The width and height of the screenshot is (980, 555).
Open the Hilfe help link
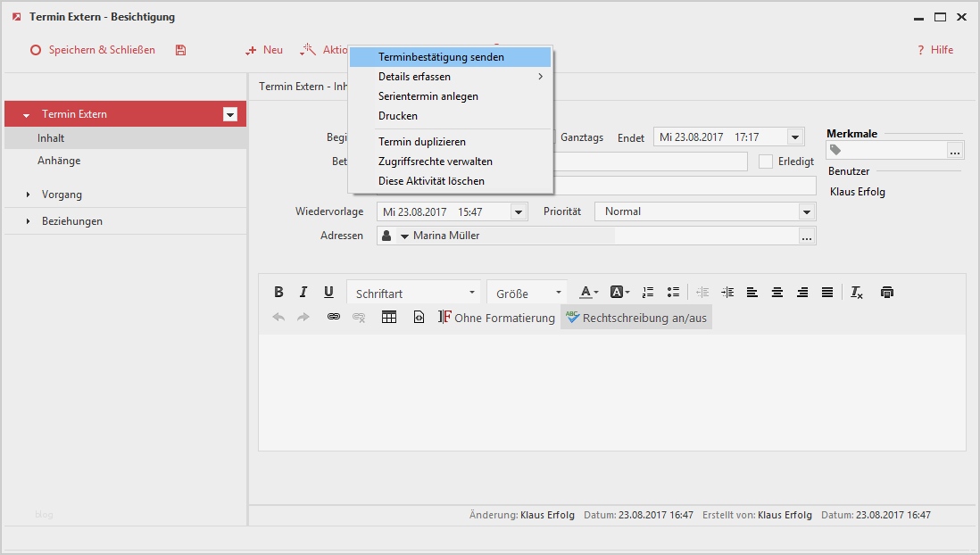pos(935,50)
